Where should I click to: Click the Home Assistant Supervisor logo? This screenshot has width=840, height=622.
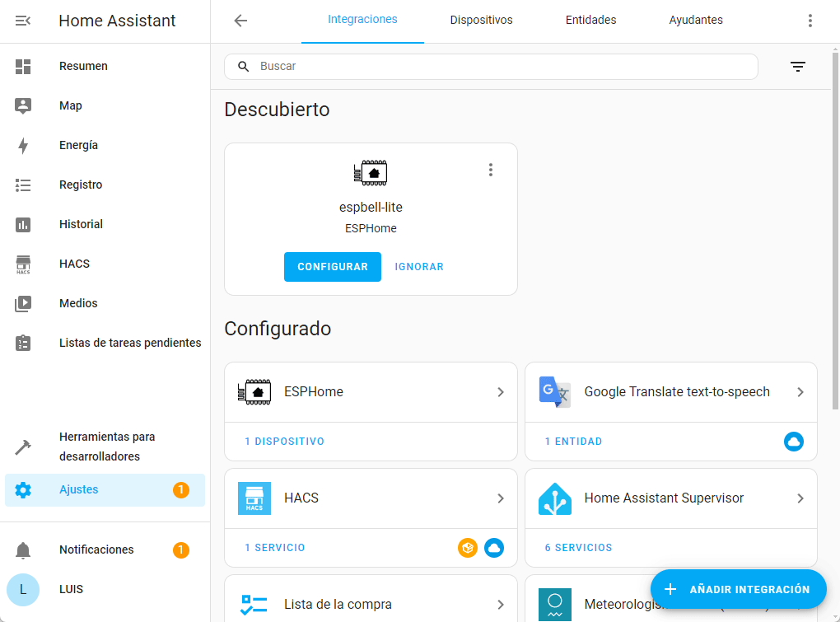pyautogui.click(x=555, y=498)
